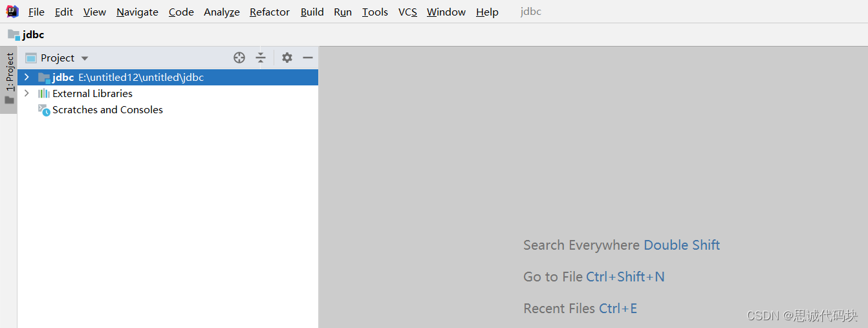
Task: Expand the jdbc project node
Action: 27,77
